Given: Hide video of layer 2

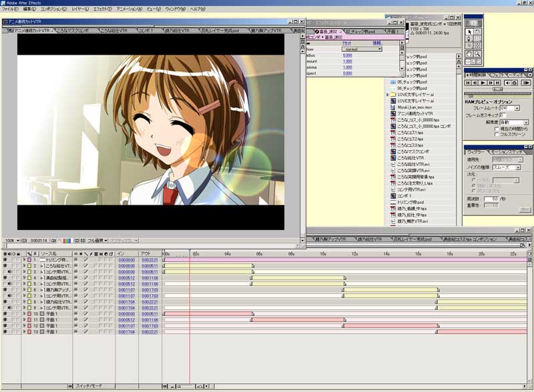Looking at the screenshot, I should [x=5, y=266].
